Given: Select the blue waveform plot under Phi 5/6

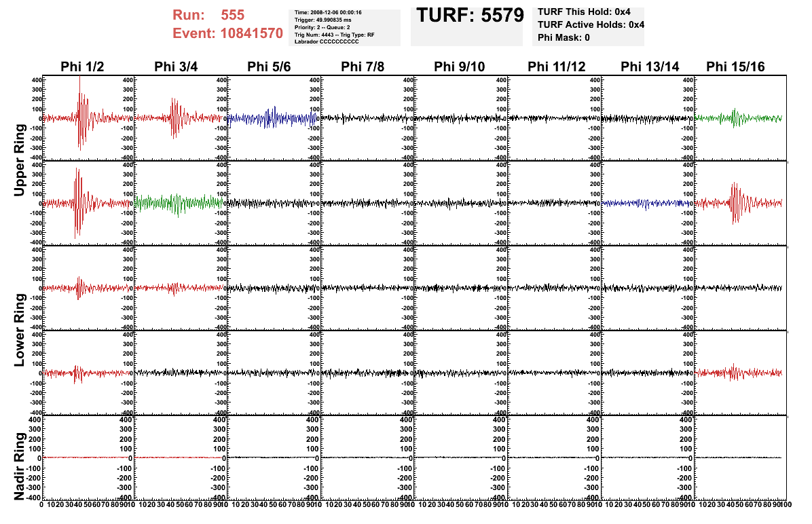Looking at the screenshot, I should point(275,118).
